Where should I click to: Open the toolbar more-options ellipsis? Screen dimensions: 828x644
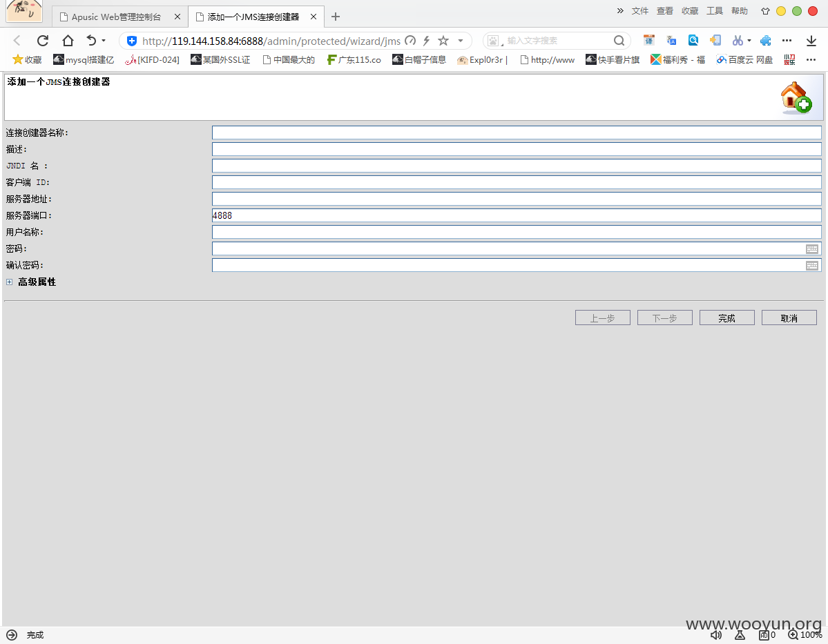pyautogui.click(x=787, y=41)
